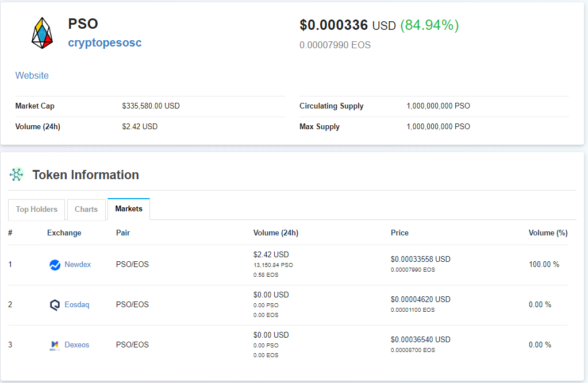Screen dimensions: 588x383
Task: Click the $0.000336 USD price heading
Action: click(x=347, y=25)
